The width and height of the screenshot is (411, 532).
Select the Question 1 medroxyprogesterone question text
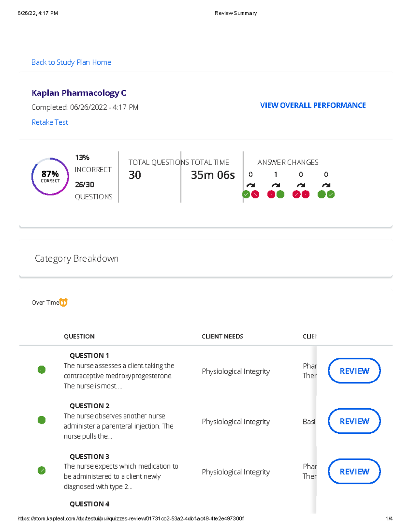click(119, 375)
